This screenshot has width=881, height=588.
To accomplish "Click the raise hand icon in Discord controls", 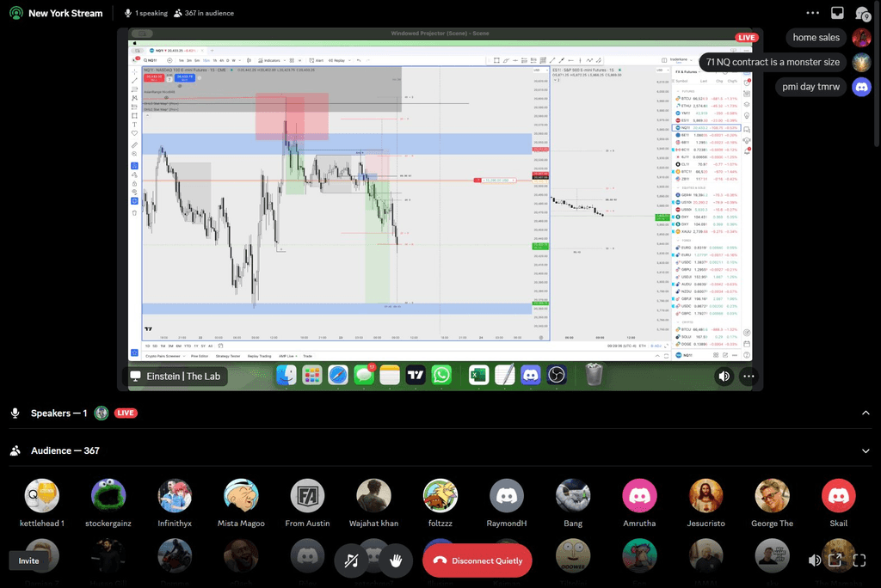I will point(396,560).
